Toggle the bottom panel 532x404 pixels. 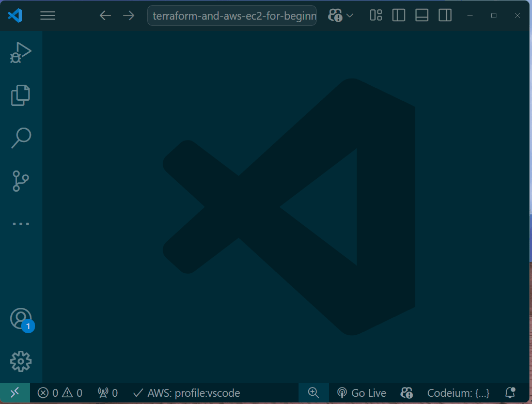coord(422,15)
